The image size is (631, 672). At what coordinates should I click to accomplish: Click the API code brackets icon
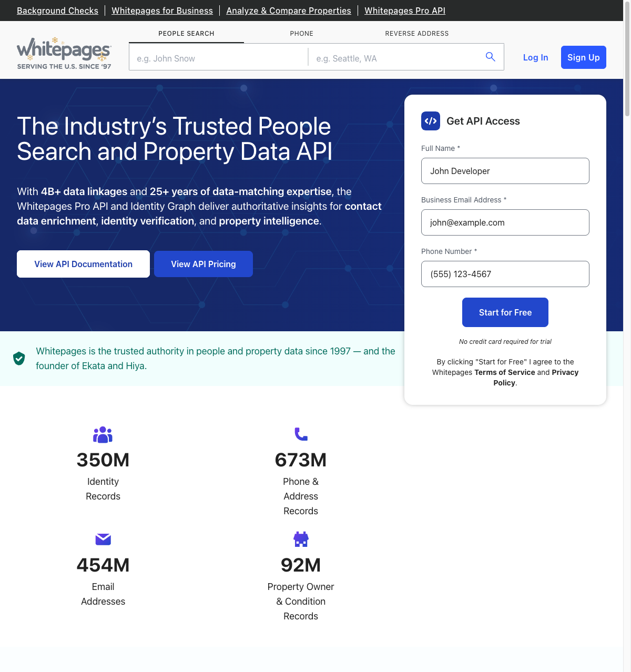coord(431,121)
